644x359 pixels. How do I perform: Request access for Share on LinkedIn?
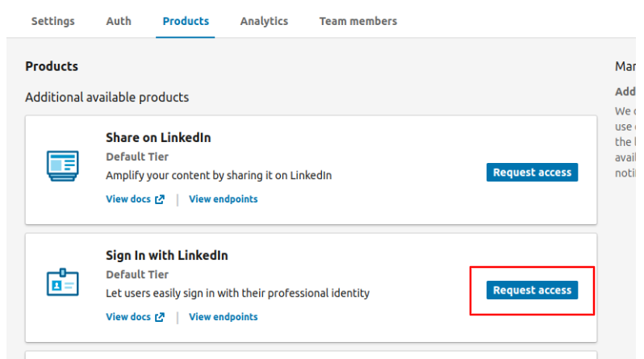click(x=532, y=172)
